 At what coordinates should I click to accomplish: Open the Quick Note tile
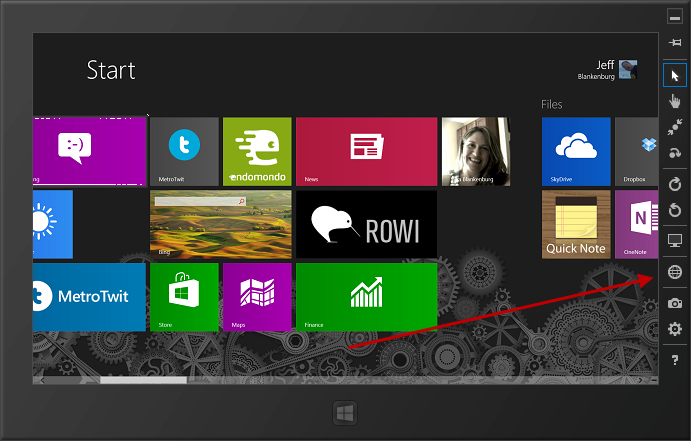pyautogui.click(x=576, y=224)
